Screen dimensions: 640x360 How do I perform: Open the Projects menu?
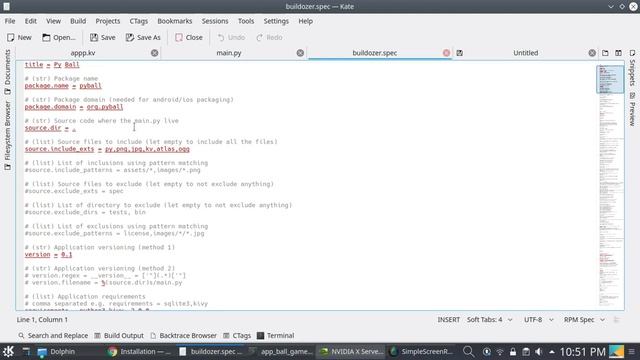click(x=108, y=21)
